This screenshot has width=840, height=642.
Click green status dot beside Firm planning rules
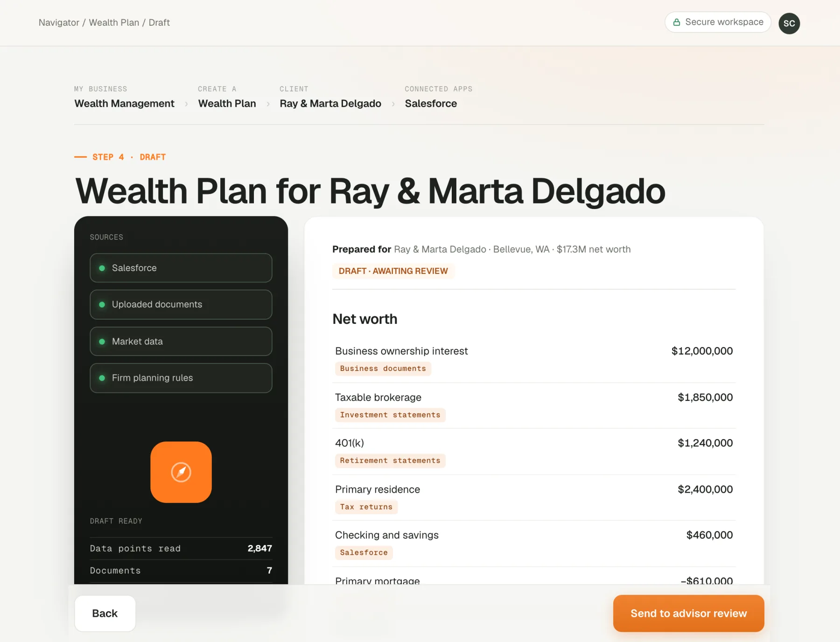coord(102,378)
